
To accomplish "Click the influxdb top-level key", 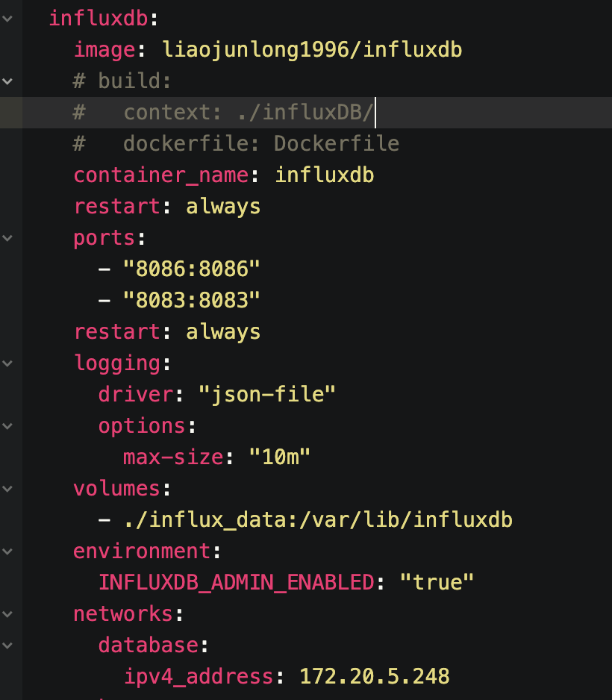I will point(99,19).
